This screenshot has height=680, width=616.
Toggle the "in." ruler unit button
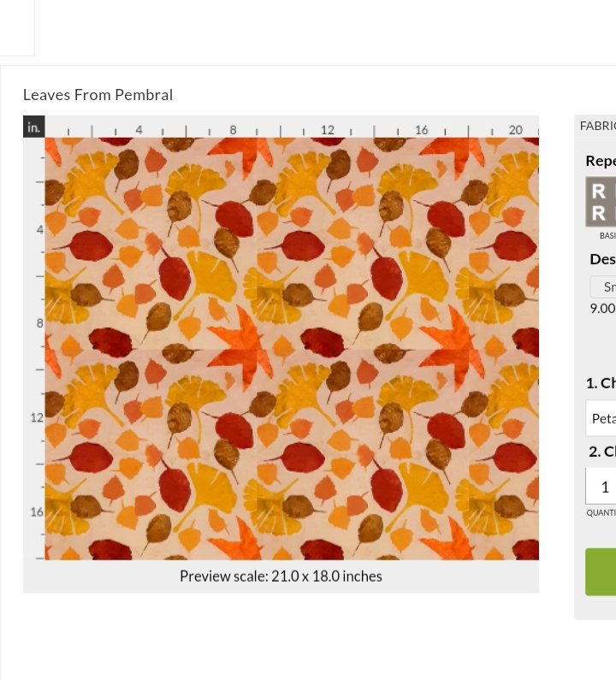[33, 127]
